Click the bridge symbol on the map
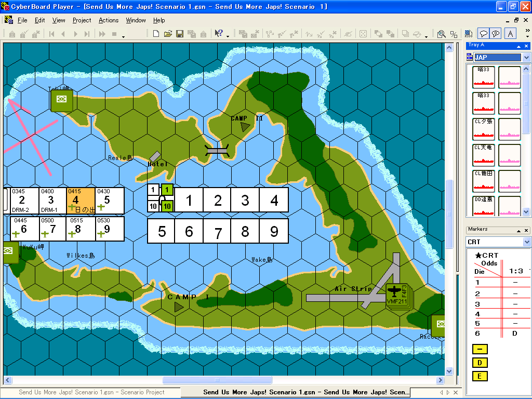 point(217,150)
